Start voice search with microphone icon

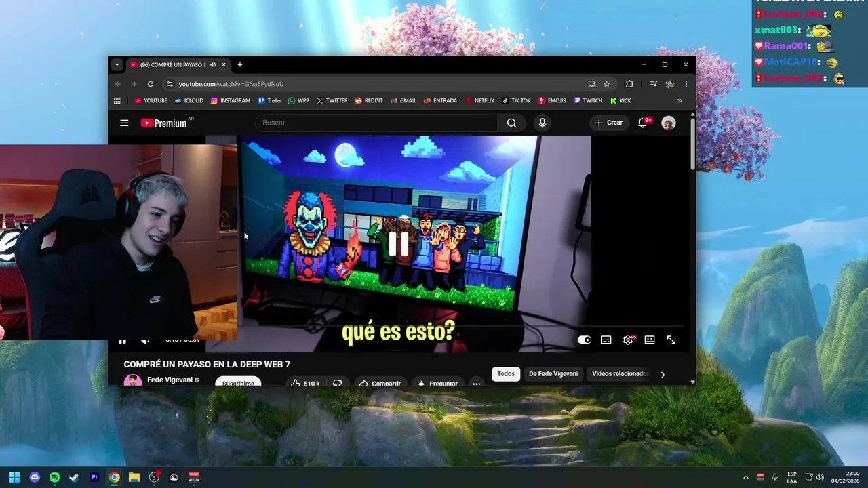click(x=542, y=123)
